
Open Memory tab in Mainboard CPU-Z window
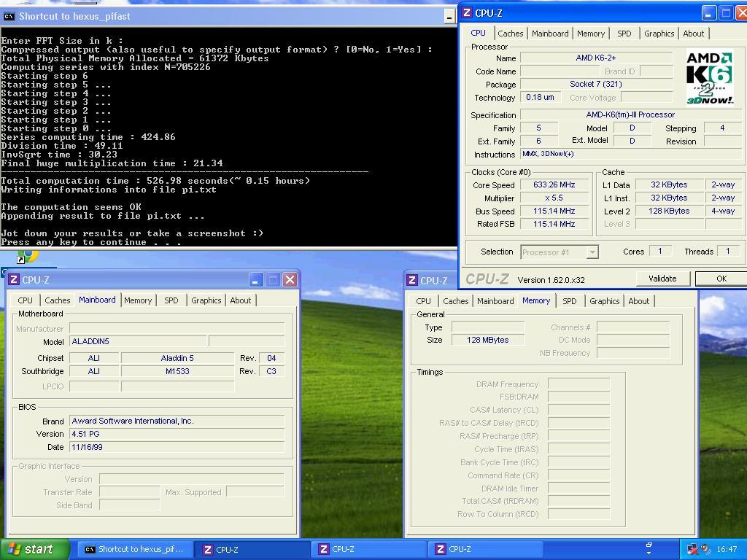(138, 300)
